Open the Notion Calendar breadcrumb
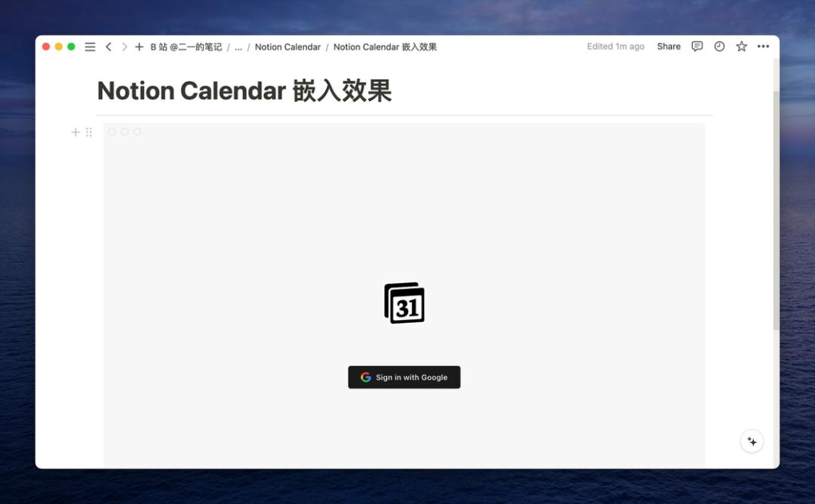 [288, 47]
